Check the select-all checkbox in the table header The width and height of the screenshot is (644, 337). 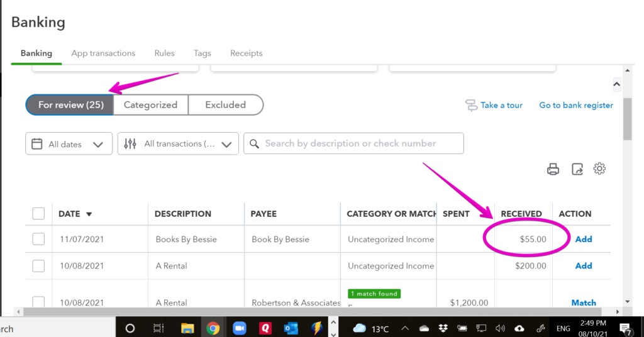[x=38, y=214]
